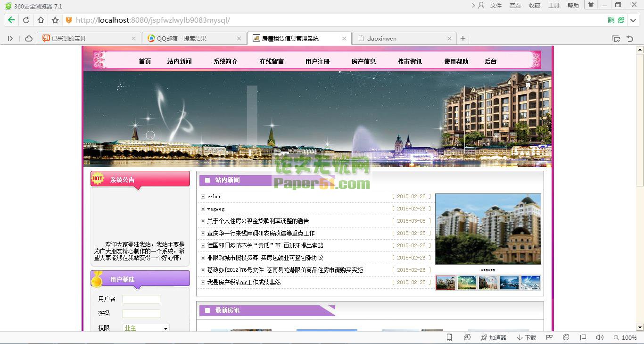644x344 pixels.
Task: Bookmark this page with the star
Action: coord(55,20)
